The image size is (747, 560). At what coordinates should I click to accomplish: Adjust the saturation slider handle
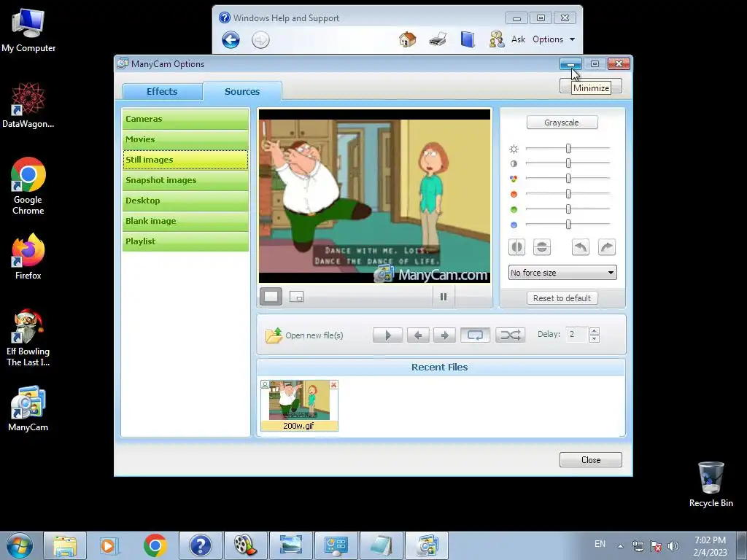click(x=568, y=179)
